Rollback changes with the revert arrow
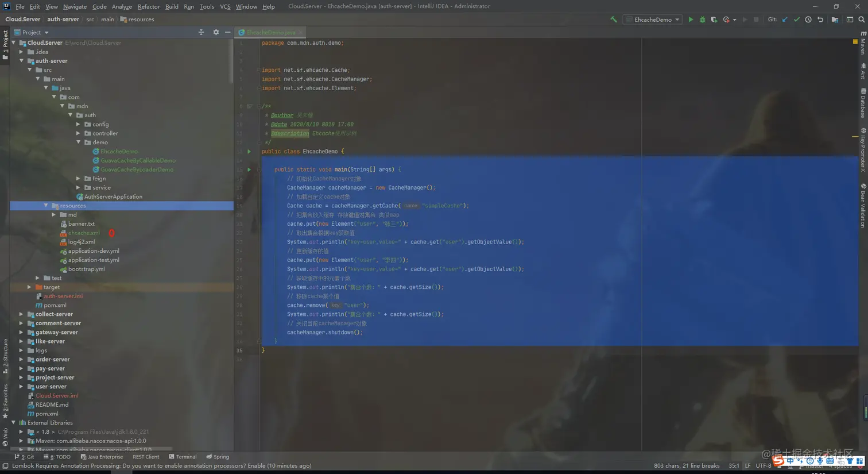 point(820,20)
